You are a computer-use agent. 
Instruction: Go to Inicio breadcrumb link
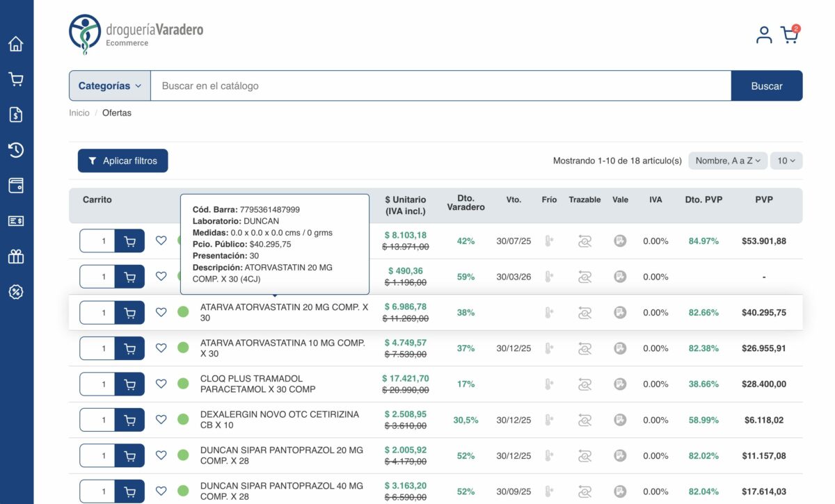[x=79, y=113]
